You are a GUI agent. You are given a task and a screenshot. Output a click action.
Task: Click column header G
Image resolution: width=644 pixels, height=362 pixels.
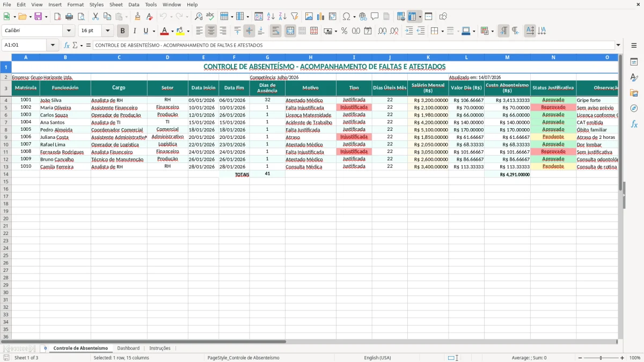267,57
